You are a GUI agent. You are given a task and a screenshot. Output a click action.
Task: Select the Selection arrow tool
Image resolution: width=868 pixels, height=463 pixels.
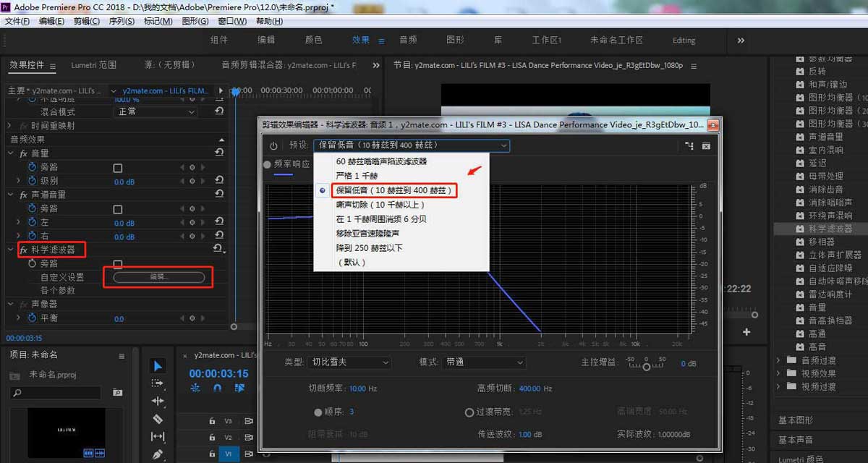click(158, 365)
